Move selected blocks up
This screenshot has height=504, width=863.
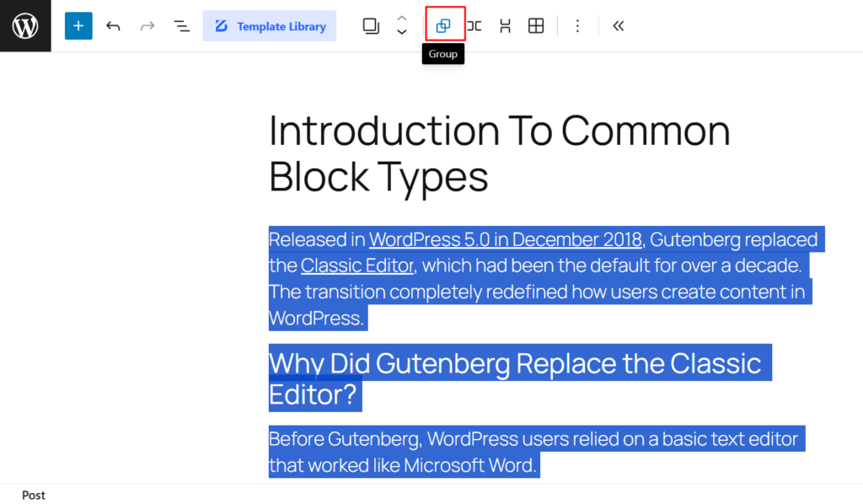[x=402, y=19]
